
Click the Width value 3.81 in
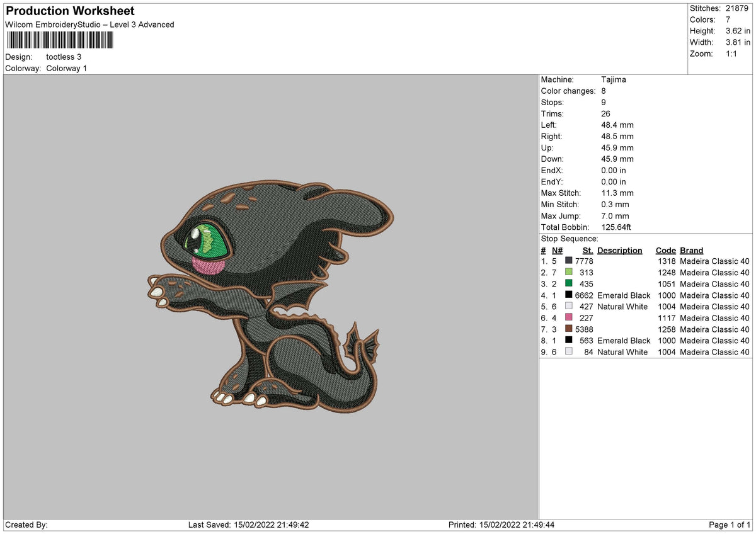738,42
